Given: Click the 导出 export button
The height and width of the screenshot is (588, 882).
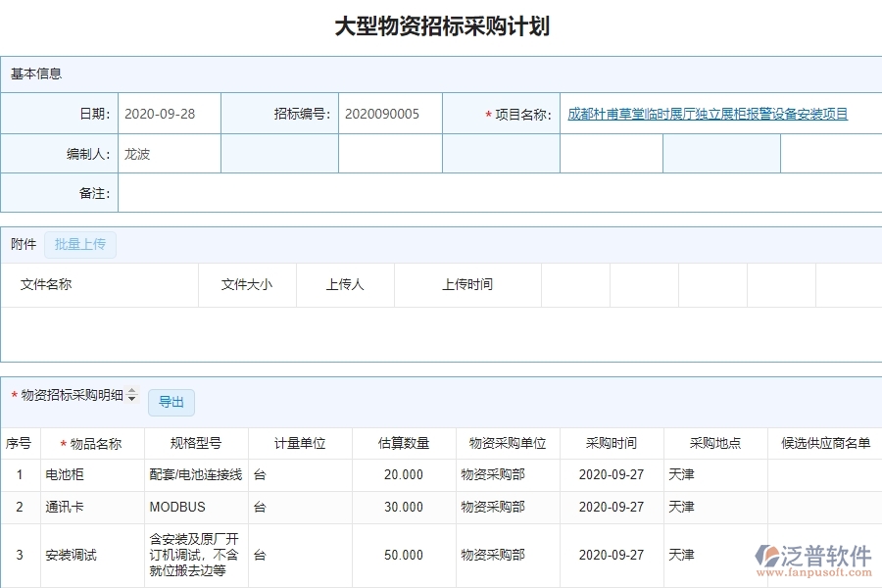Looking at the screenshot, I should click(x=171, y=402).
